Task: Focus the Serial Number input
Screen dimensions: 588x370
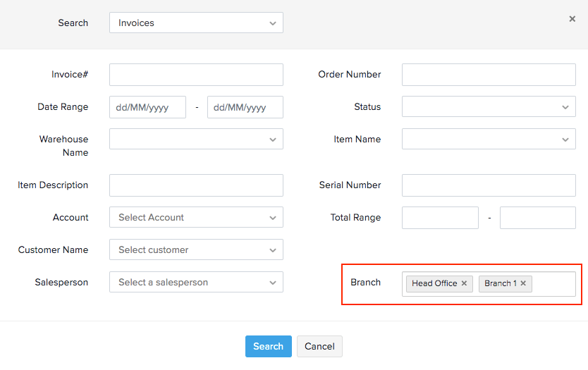Action: [489, 185]
